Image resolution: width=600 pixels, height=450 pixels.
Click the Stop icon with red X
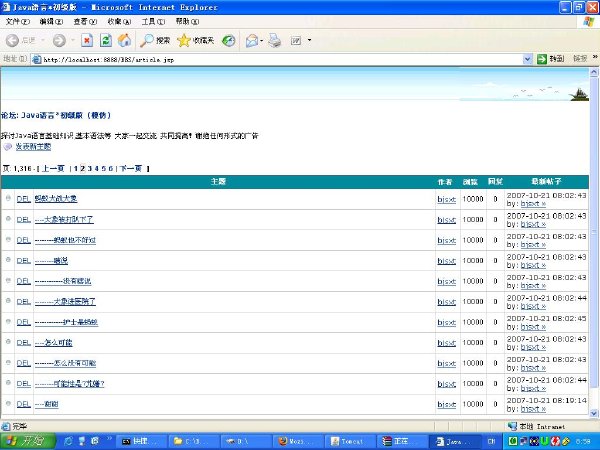point(87,40)
